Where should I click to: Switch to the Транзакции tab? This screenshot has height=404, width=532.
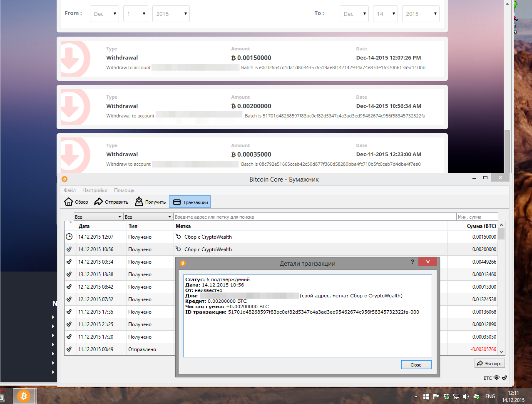coord(190,202)
